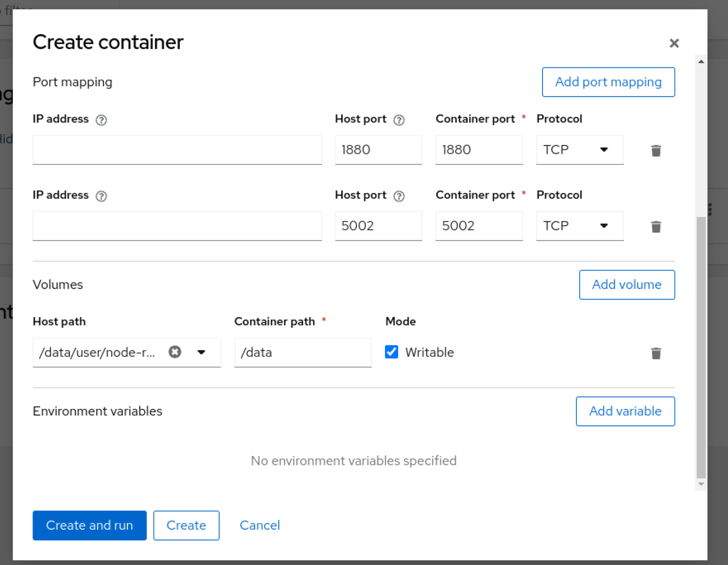Click the Cancel link
This screenshot has height=565, width=728.
[259, 525]
